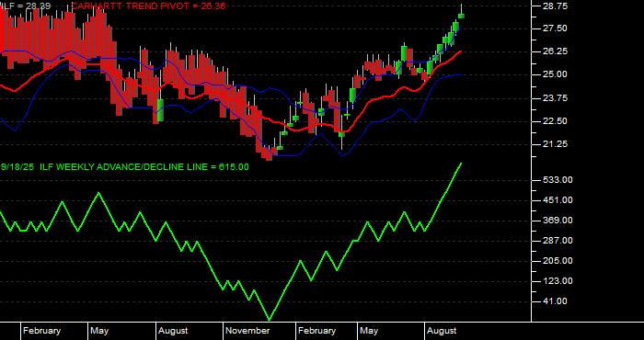
Task: Click the 533.00 indicator axis value
Action: coord(558,179)
